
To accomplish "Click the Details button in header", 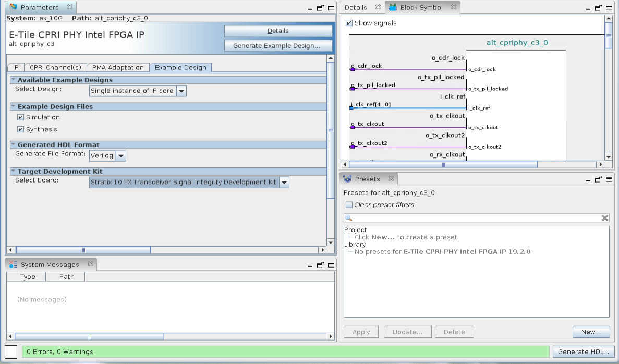I will pyautogui.click(x=278, y=31).
